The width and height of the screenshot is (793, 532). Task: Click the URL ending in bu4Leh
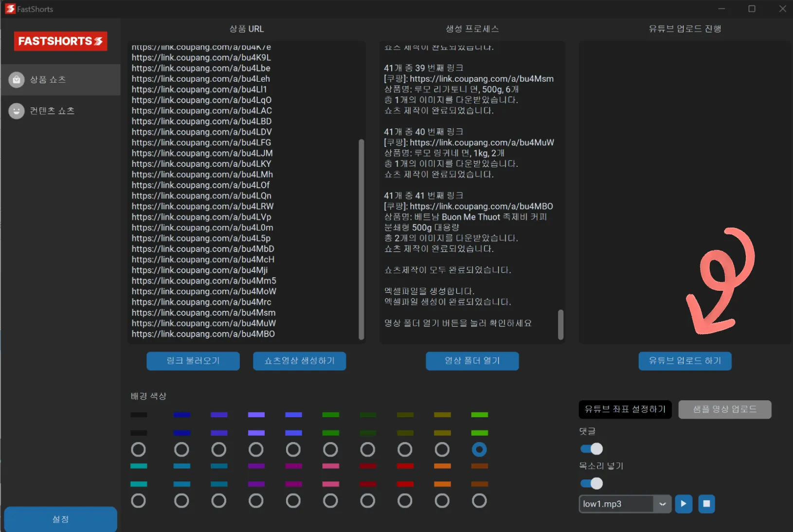(201, 79)
